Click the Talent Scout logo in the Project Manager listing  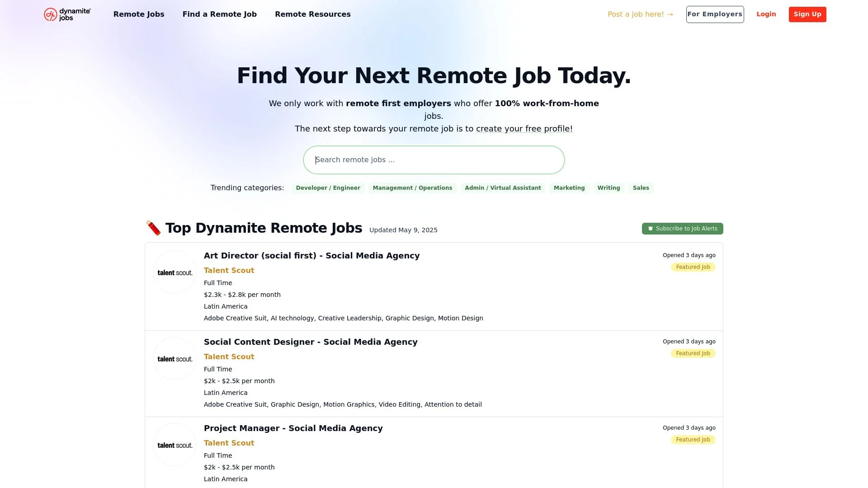(x=175, y=445)
